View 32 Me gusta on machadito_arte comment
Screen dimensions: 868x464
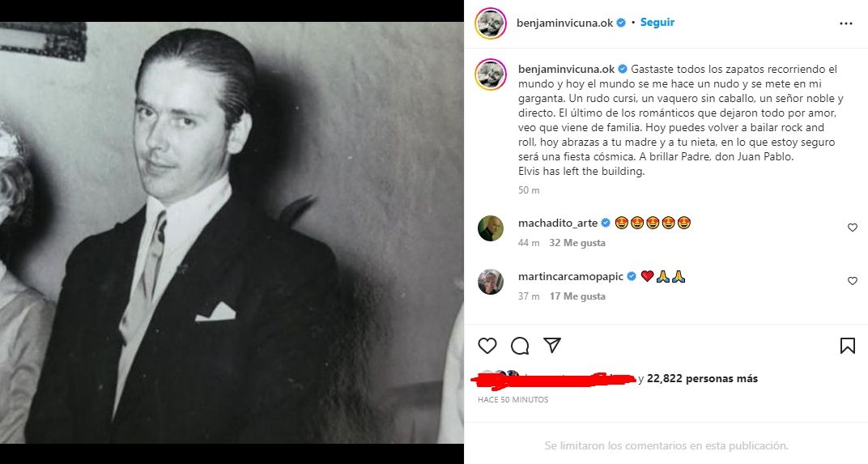tap(577, 243)
